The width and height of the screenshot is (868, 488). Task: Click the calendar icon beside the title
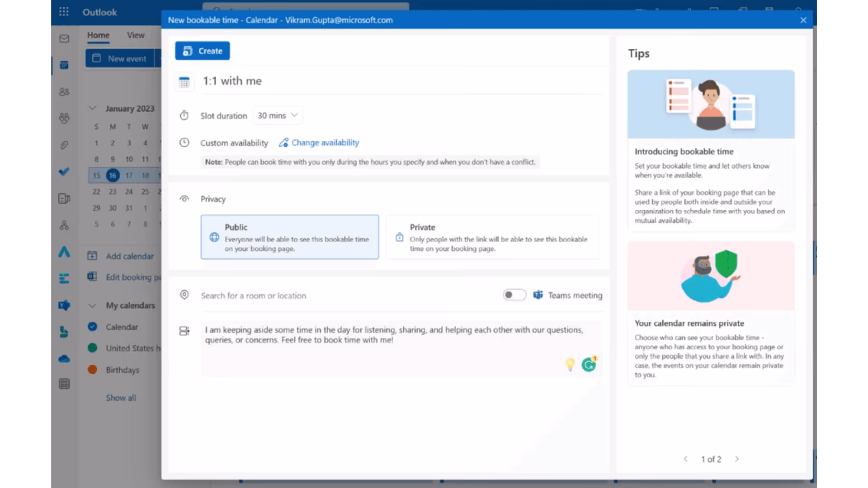coord(184,82)
